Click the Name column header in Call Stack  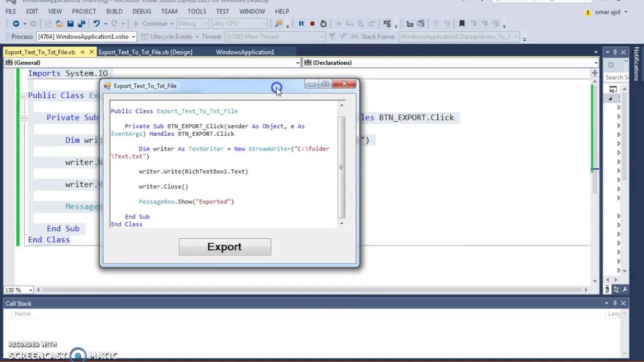coord(23,313)
